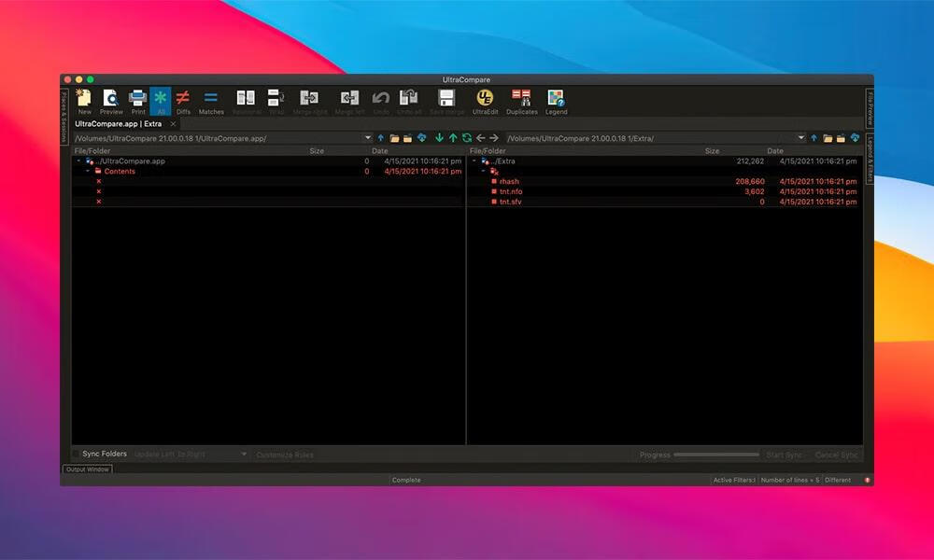
Task: Collapse the ../Extra tree node
Action: (474, 161)
